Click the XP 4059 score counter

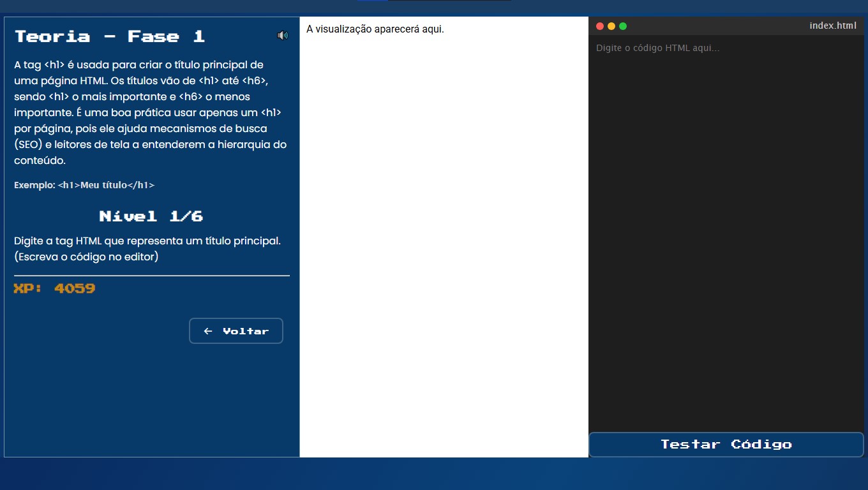(55, 288)
